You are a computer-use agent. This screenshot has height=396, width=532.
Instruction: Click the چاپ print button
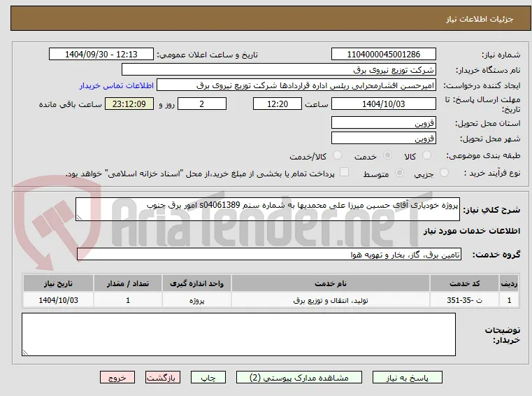pyautogui.click(x=208, y=378)
